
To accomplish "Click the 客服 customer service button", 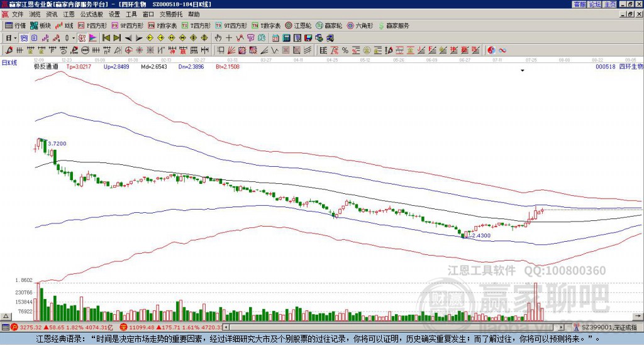I will pos(579,4).
